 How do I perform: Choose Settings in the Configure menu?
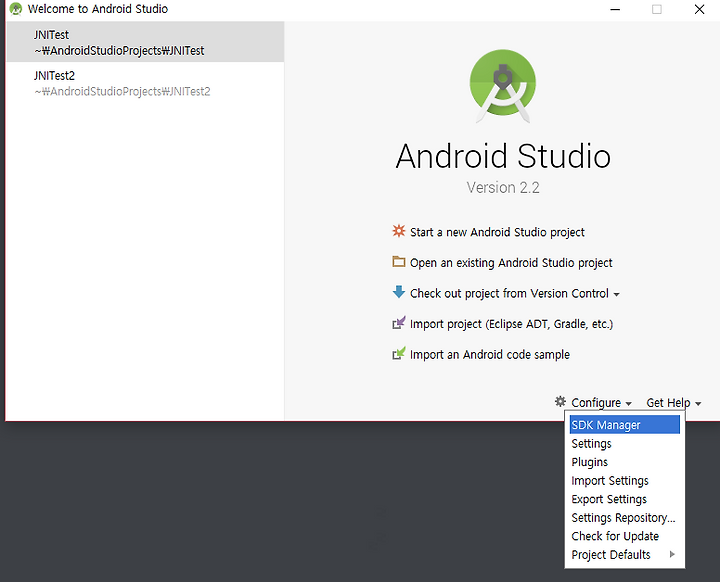[624, 443]
